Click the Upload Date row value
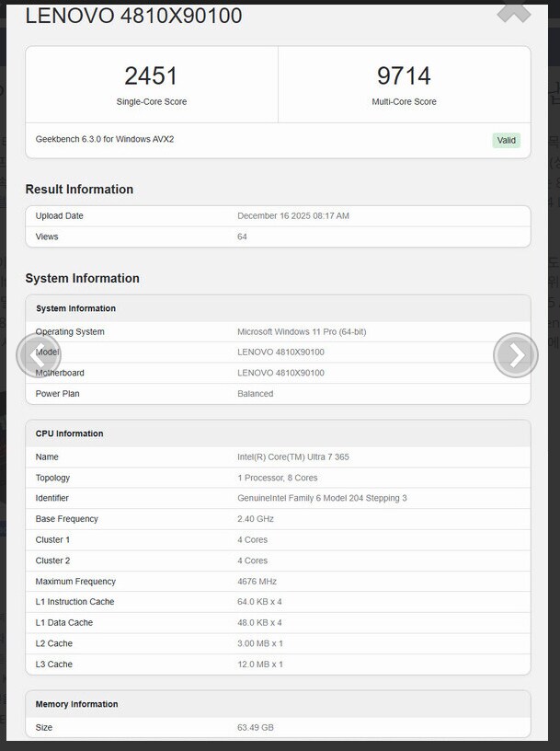This screenshot has height=751, width=560. point(293,216)
